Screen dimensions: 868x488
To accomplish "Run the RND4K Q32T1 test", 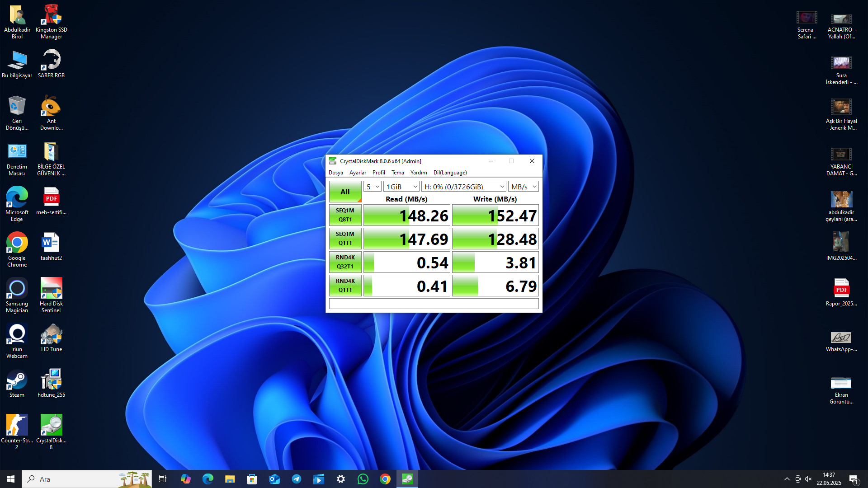I will (x=345, y=262).
